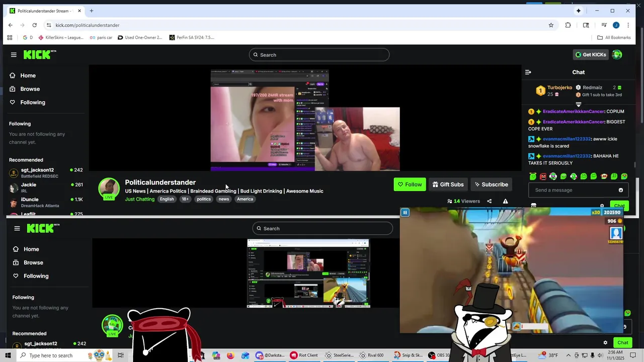This screenshot has height=362, width=644.
Task: Open sgt_jackson12 recommended channel in the top sidebar
Action: tap(45, 172)
